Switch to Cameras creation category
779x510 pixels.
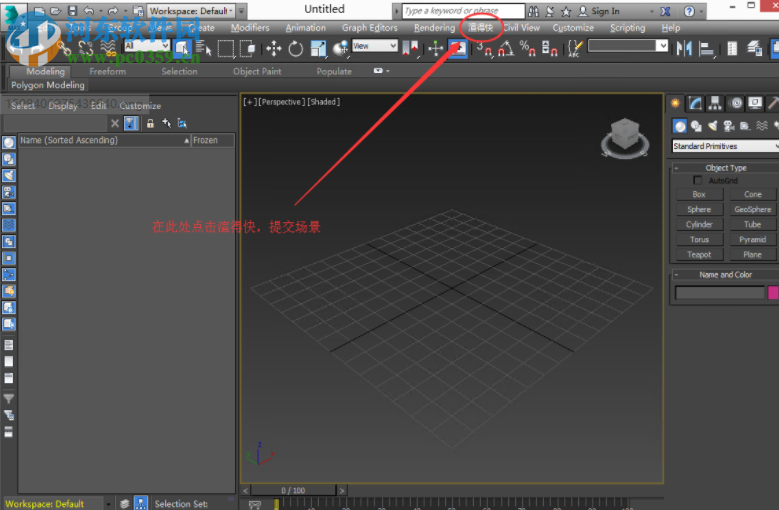click(x=730, y=126)
